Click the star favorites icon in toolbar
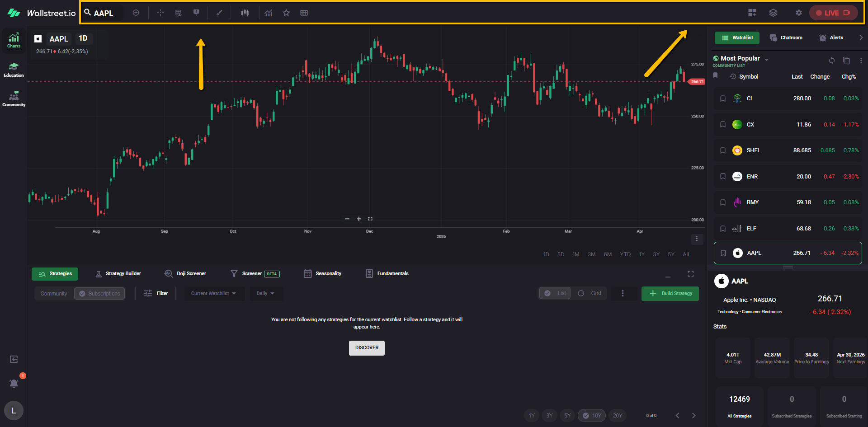This screenshot has height=427, width=868. [x=286, y=13]
